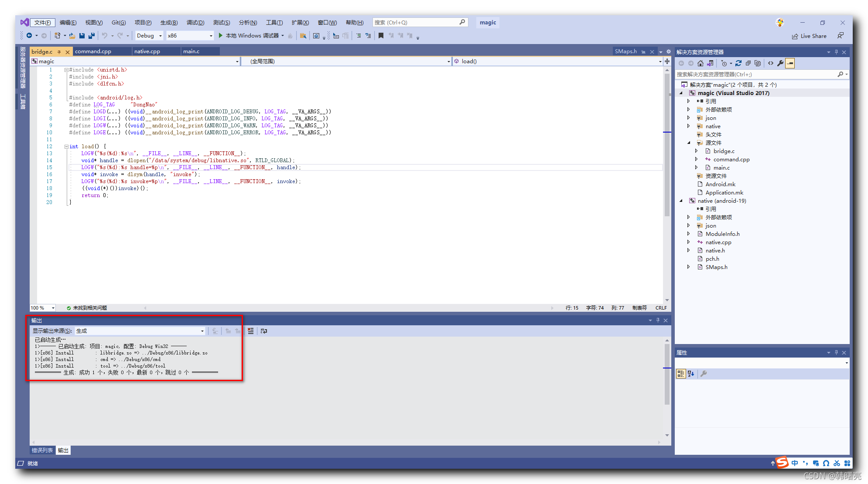The height and width of the screenshot is (484, 868).
Task: Toggle pin on bridge.c tab
Action: [59, 52]
